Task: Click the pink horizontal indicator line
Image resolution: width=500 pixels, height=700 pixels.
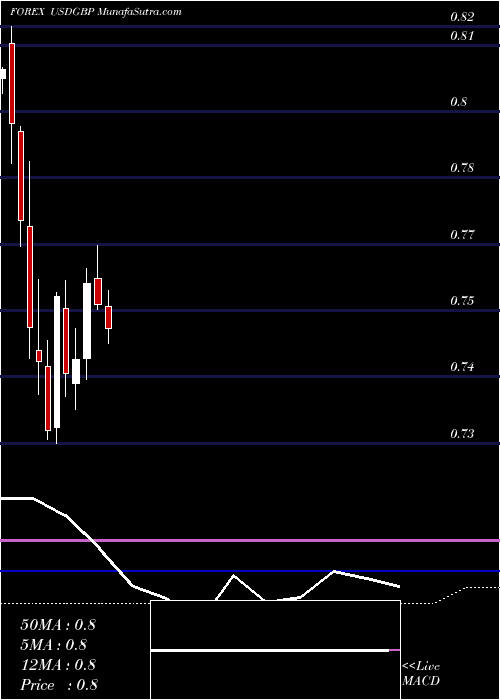Action: [x=250, y=541]
